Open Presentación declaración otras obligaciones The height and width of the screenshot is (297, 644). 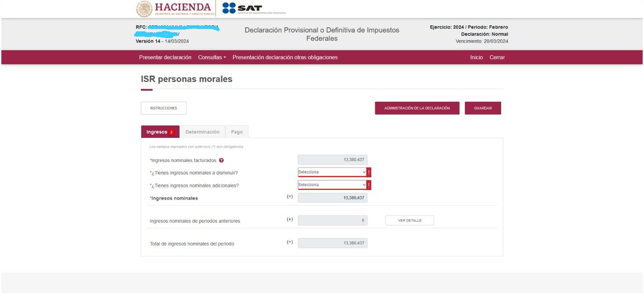tap(285, 57)
